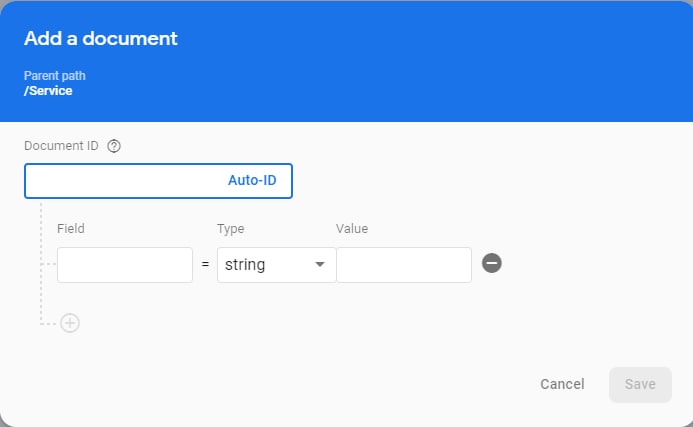Focus the Document ID text box
The height and width of the screenshot is (427, 693).
[x=158, y=181]
